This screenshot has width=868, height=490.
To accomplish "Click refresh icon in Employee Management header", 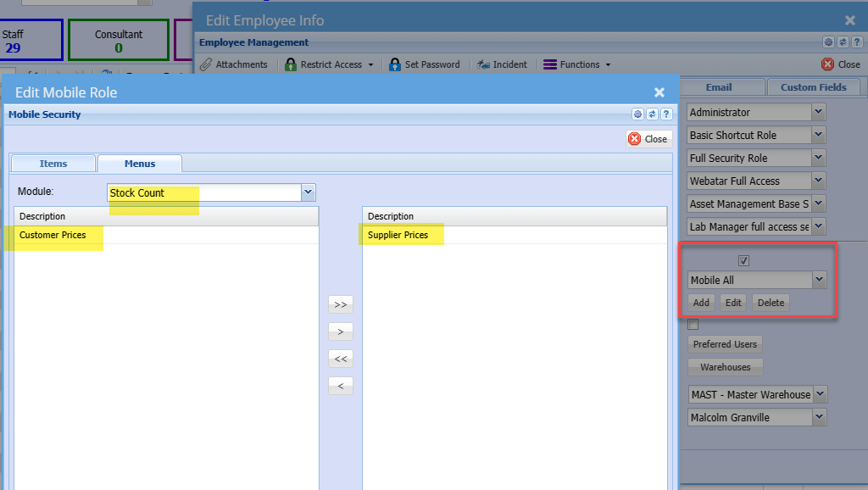I will tap(843, 42).
